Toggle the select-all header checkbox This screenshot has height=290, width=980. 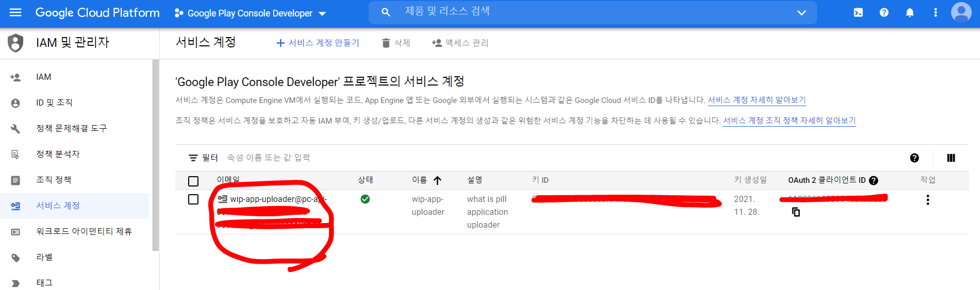(x=193, y=181)
